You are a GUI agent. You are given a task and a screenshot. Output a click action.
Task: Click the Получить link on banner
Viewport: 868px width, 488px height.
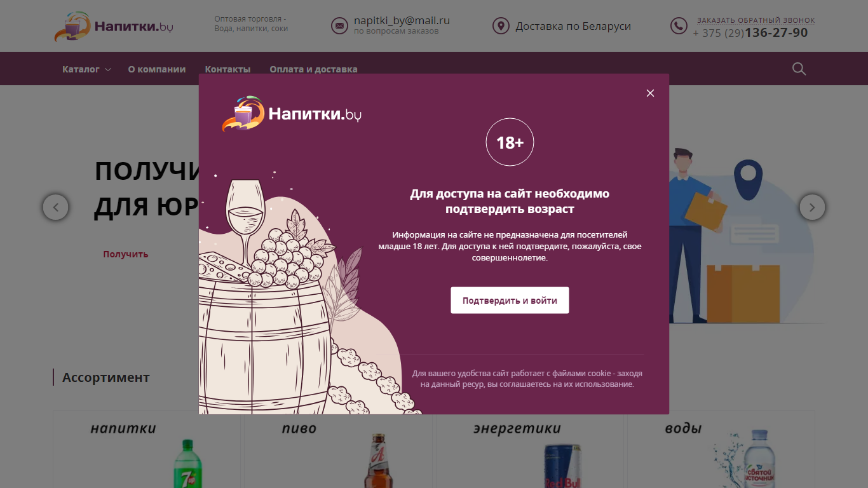[x=126, y=254]
